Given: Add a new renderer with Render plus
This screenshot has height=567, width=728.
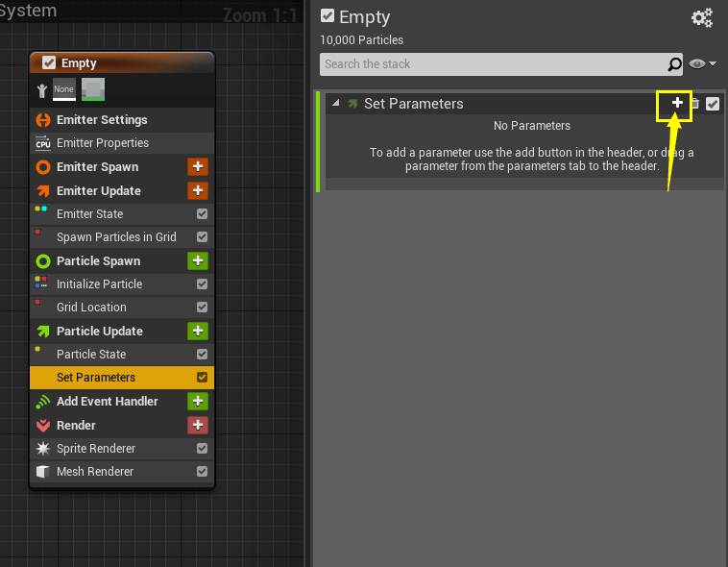Looking at the screenshot, I should (x=197, y=425).
